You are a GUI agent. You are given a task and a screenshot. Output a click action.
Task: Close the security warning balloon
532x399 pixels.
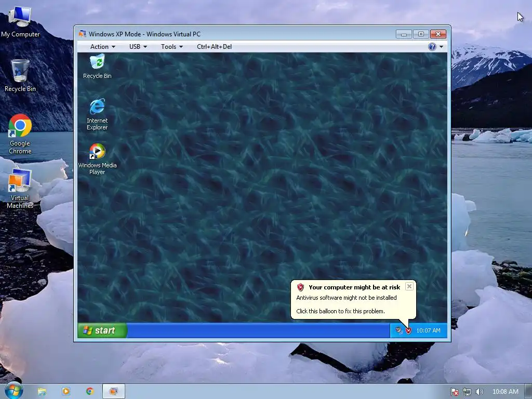pyautogui.click(x=409, y=286)
